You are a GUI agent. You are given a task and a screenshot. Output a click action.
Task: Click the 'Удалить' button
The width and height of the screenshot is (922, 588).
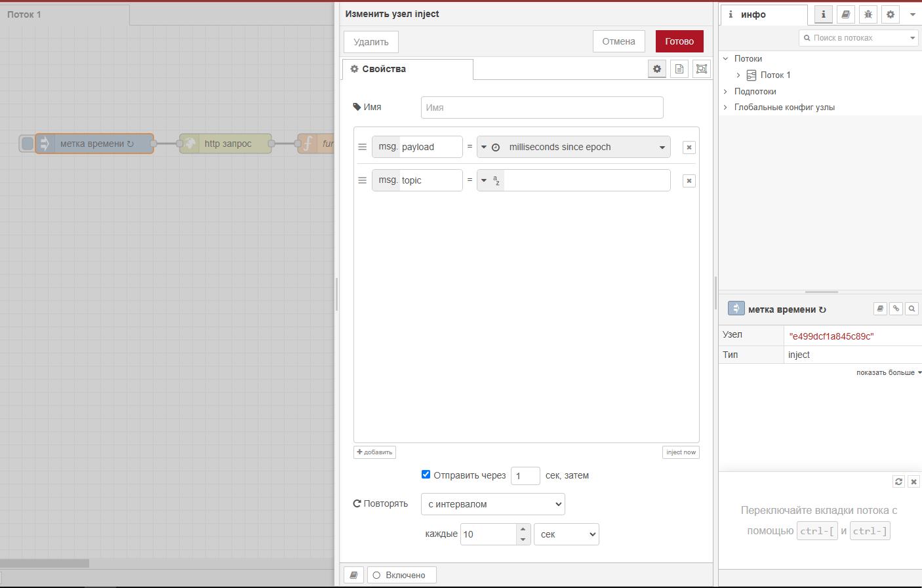371,42
